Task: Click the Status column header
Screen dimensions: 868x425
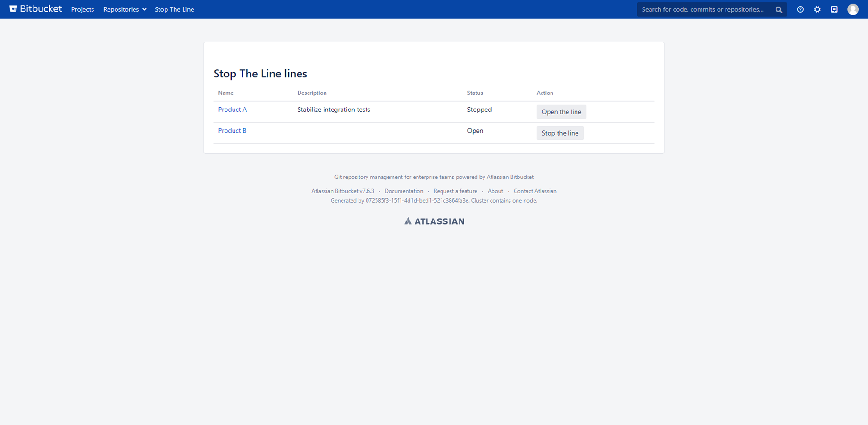Action: 475,93
